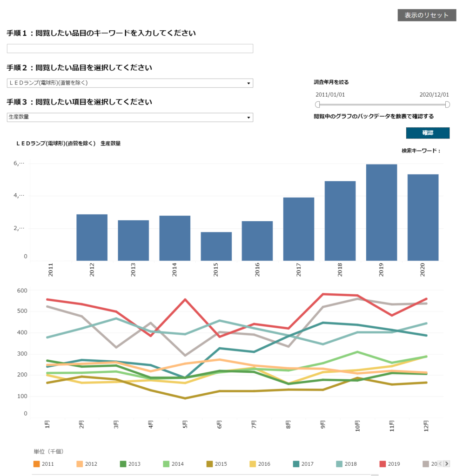Image resolution: width=463 pixels, height=476 pixels.
Task: Open the 生産数量 item dropdown
Action: click(130, 117)
